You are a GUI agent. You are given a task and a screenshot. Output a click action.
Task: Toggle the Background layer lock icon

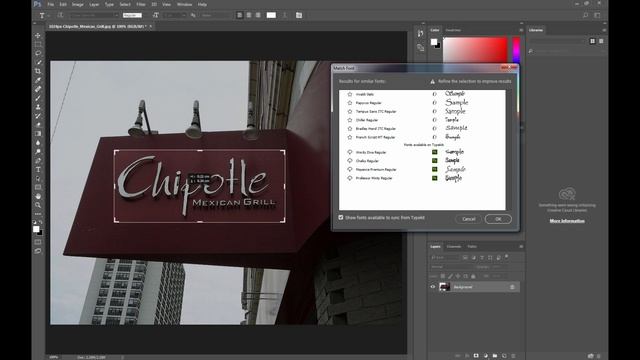(512, 287)
